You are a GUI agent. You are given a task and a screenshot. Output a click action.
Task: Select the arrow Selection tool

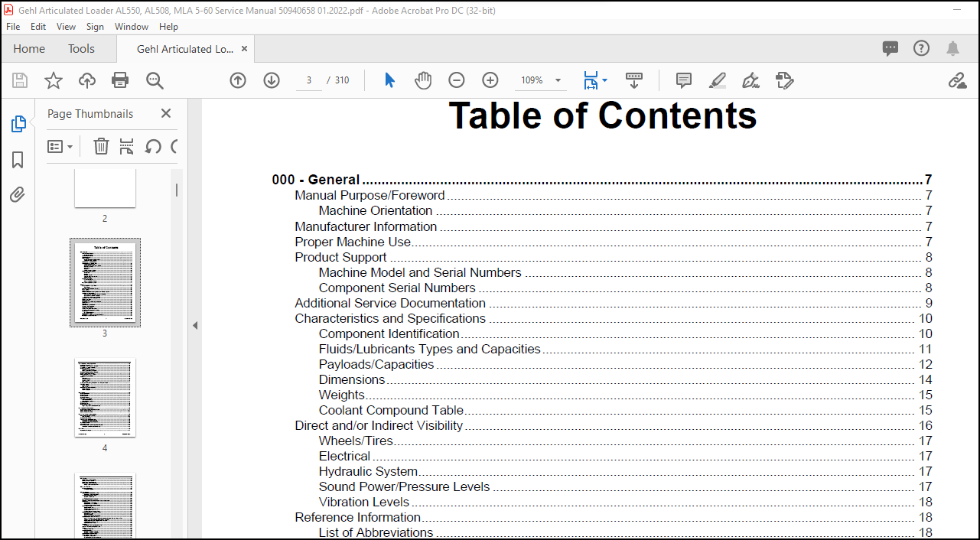coord(389,80)
